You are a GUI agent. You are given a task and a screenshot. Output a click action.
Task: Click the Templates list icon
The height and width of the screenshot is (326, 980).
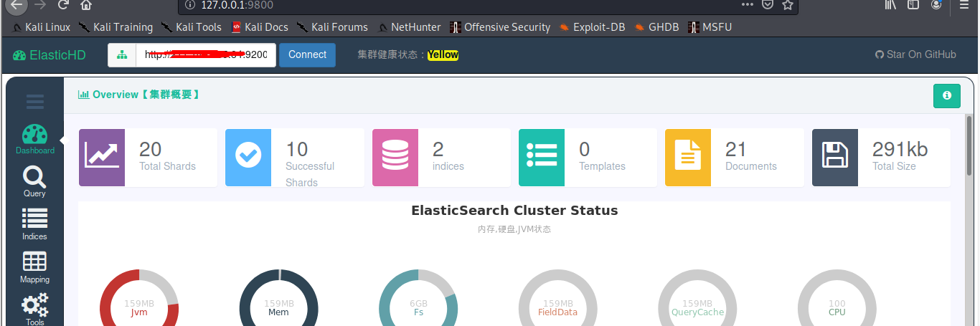542,155
